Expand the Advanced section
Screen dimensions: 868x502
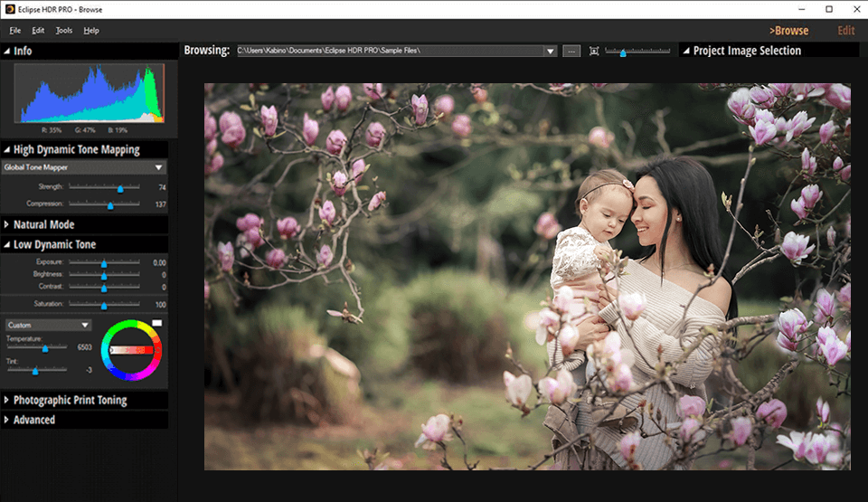[7, 420]
